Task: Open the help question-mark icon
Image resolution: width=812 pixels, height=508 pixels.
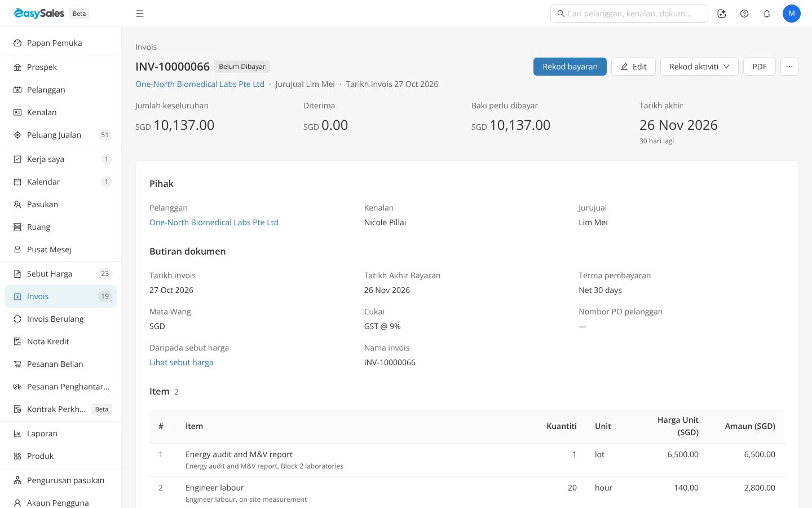Action: click(744, 14)
